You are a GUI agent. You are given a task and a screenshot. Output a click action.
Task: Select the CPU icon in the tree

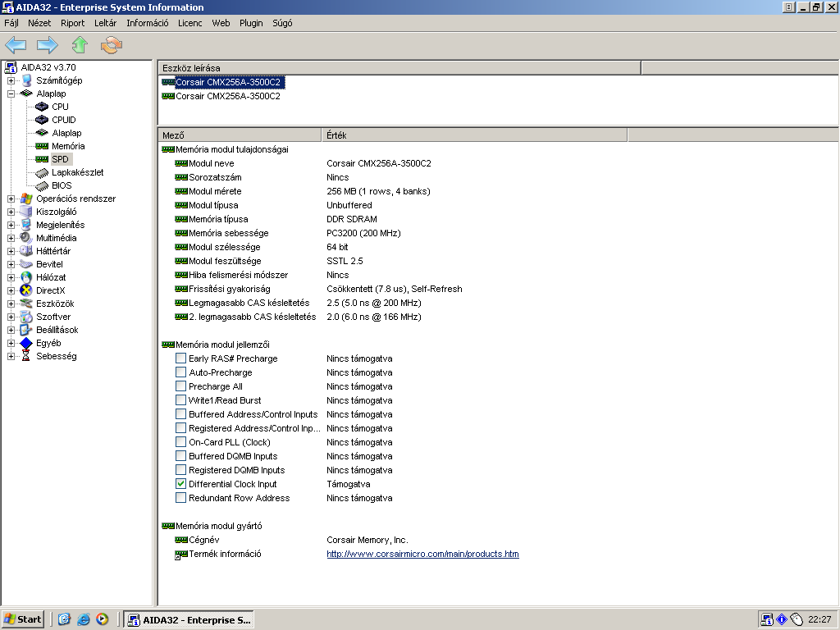(x=42, y=107)
